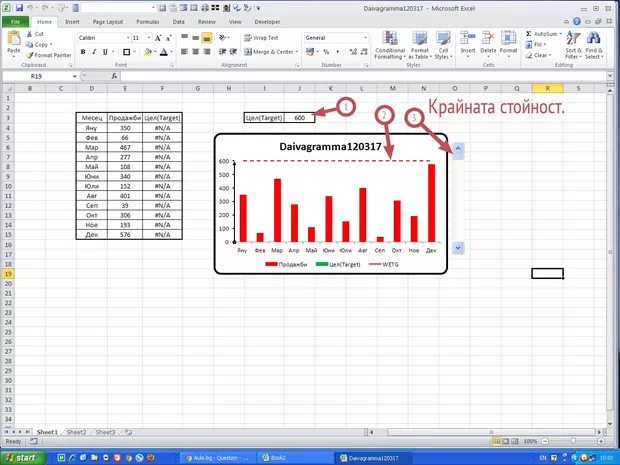This screenshot has height=465, width=620.
Task: Open Sort & Filter menu
Action: (573, 45)
